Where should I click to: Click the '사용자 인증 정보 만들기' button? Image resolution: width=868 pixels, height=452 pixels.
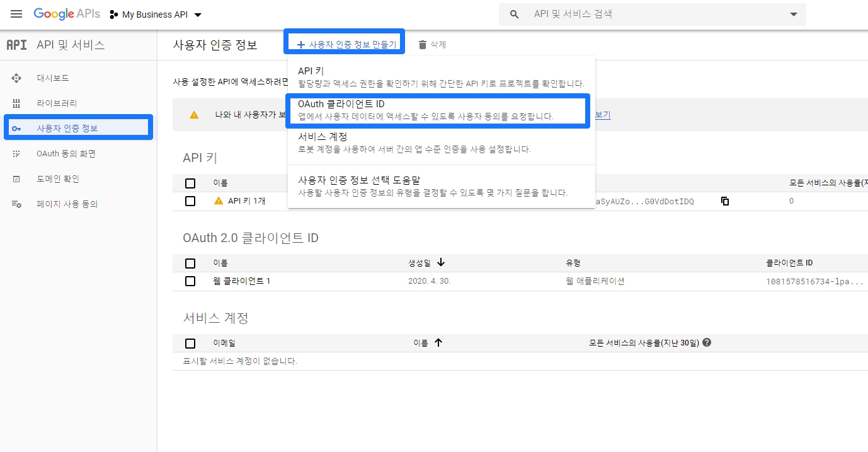point(345,45)
